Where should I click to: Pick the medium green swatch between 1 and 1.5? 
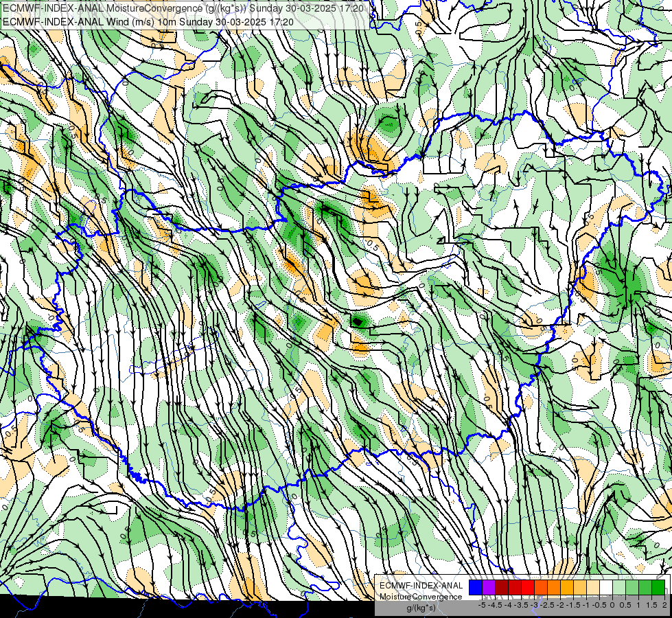(x=645, y=588)
